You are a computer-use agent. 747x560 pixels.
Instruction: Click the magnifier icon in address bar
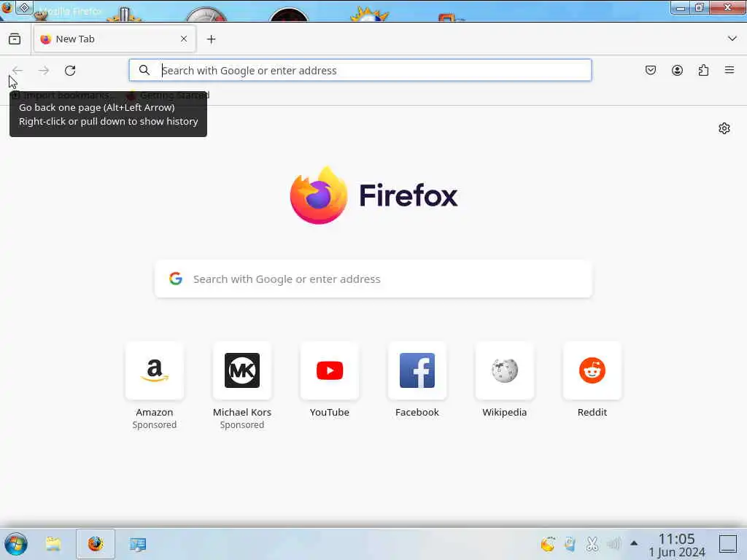click(144, 71)
